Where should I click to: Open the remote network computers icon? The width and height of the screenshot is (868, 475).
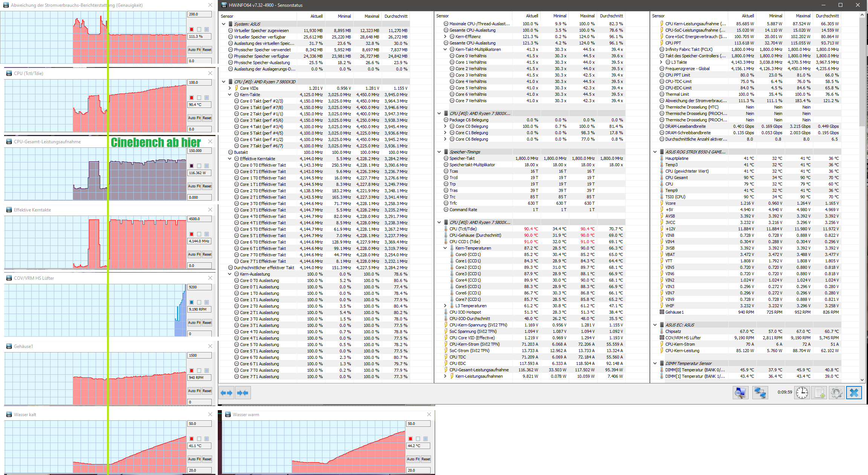point(760,393)
